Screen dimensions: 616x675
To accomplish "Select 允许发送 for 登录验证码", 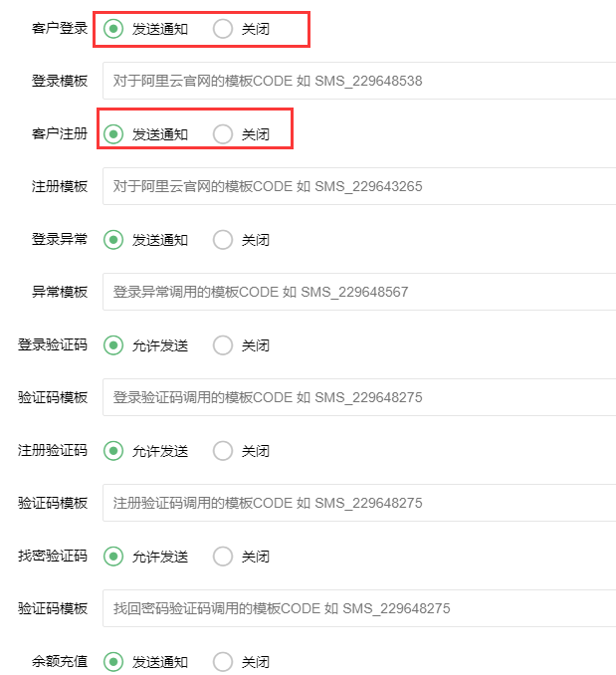I will click(114, 345).
